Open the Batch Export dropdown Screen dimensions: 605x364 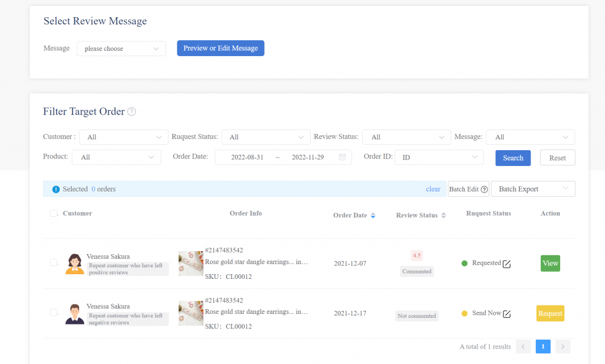[x=533, y=189]
